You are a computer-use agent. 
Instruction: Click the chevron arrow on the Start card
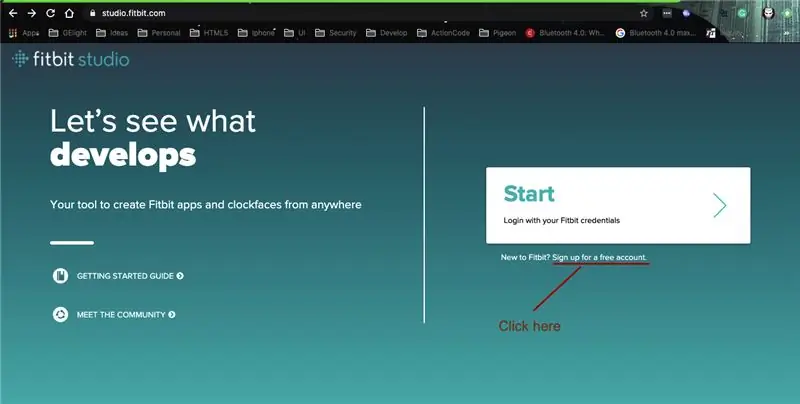[719, 206]
